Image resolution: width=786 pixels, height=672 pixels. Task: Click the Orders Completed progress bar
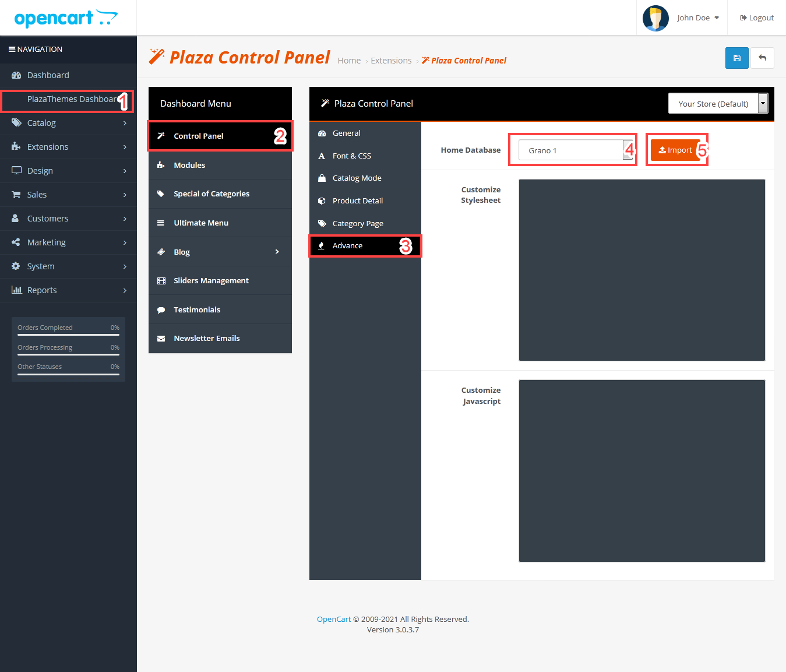pos(68,335)
